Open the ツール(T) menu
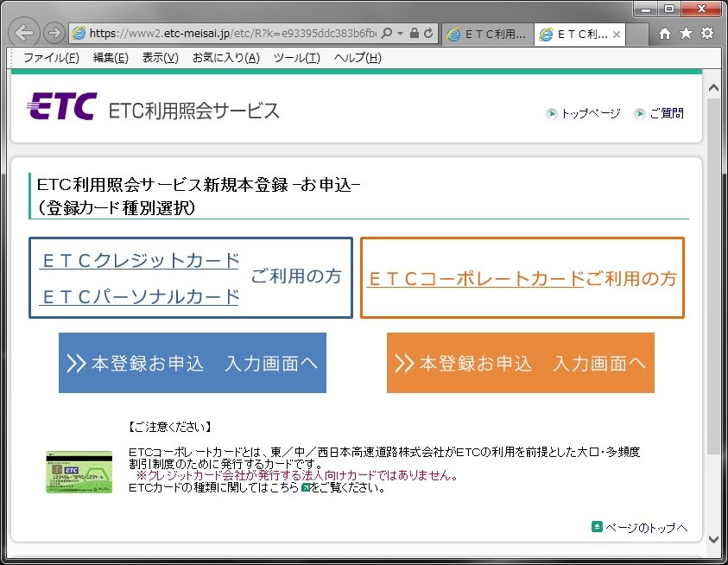The height and width of the screenshot is (565, 728). tap(297, 58)
